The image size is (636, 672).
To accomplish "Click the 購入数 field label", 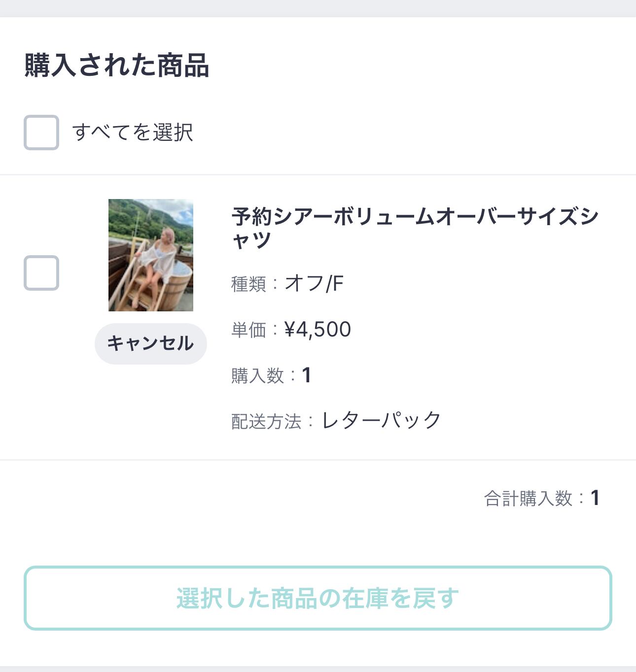I will (257, 376).
